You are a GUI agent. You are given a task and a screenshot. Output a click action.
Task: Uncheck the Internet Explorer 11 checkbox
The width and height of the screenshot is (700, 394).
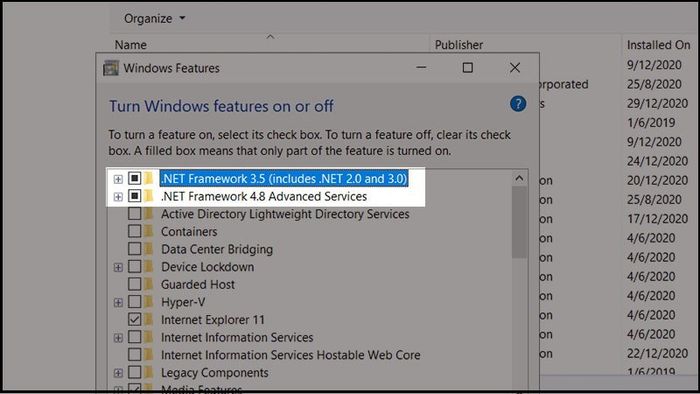point(134,319)
